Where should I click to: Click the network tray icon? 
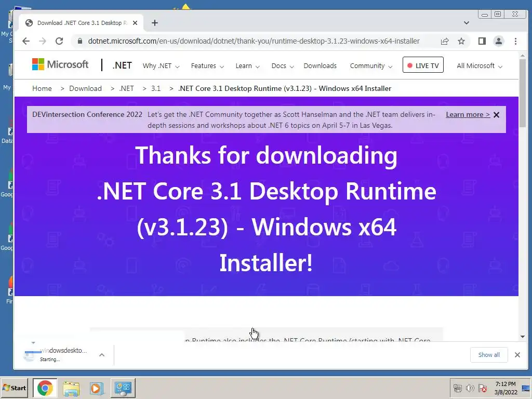pos(457,388)
